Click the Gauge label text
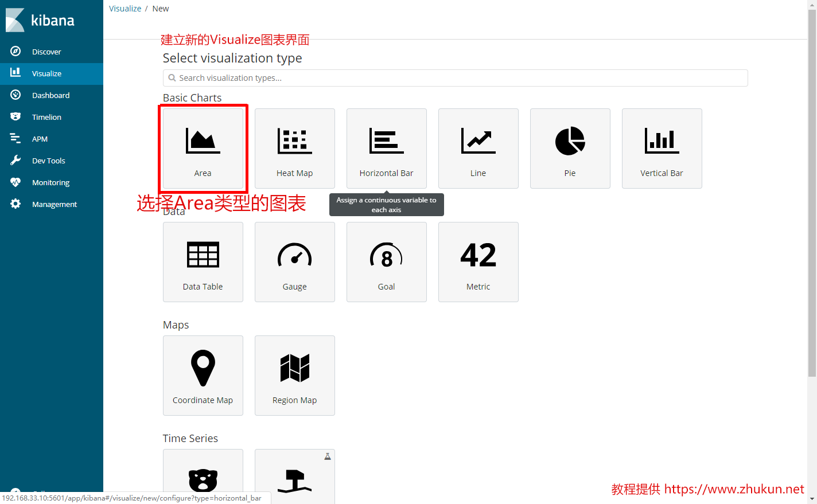This screenshot has width=817, height=504. tap(295, 287)
